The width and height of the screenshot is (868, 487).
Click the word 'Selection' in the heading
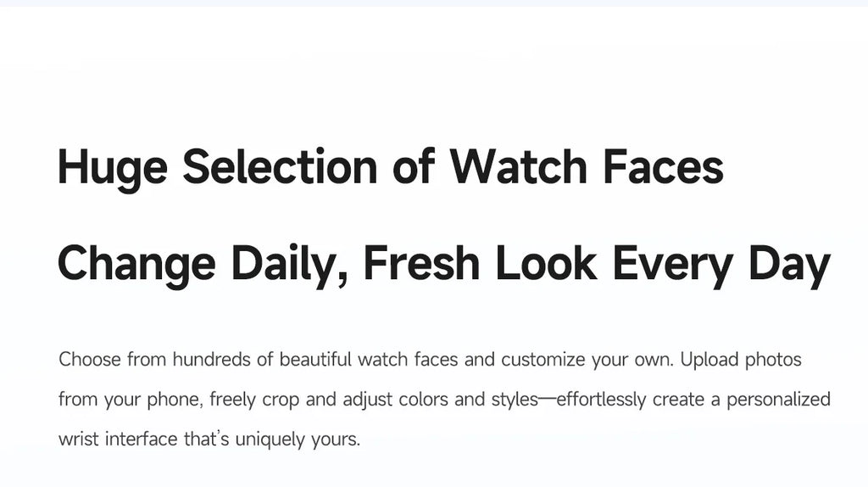280,166
